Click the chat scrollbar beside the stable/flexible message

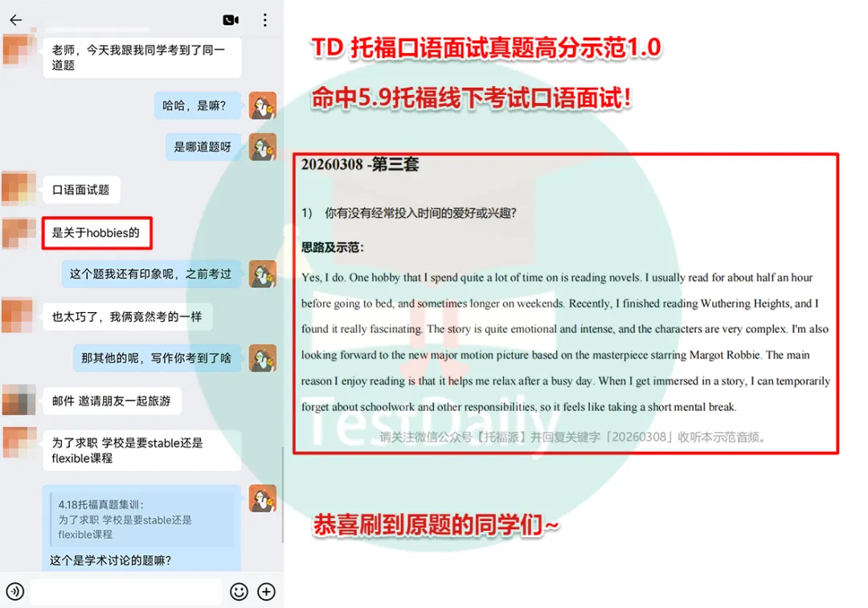click(x=282, y=495)
